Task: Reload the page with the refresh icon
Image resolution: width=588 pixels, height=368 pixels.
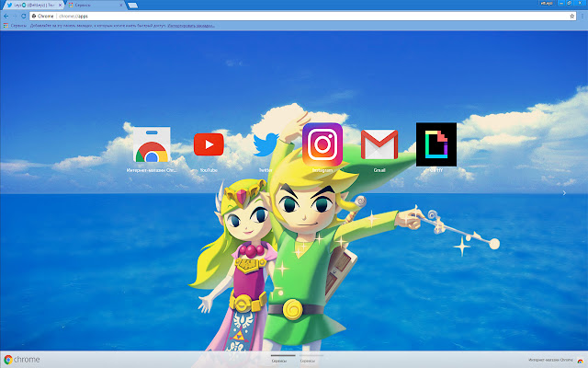Action: click(x=23, y=17)
